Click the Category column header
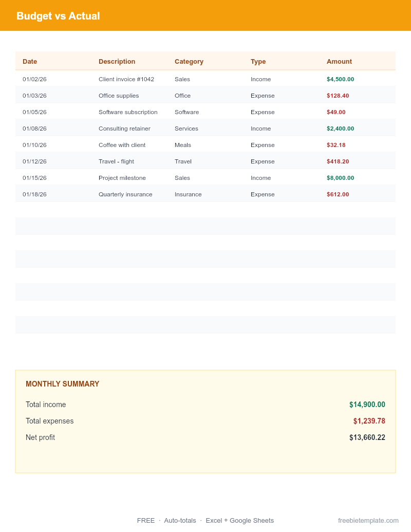This screenshot has height=532, width=411. pyautogui.click(x=189, y=61)
